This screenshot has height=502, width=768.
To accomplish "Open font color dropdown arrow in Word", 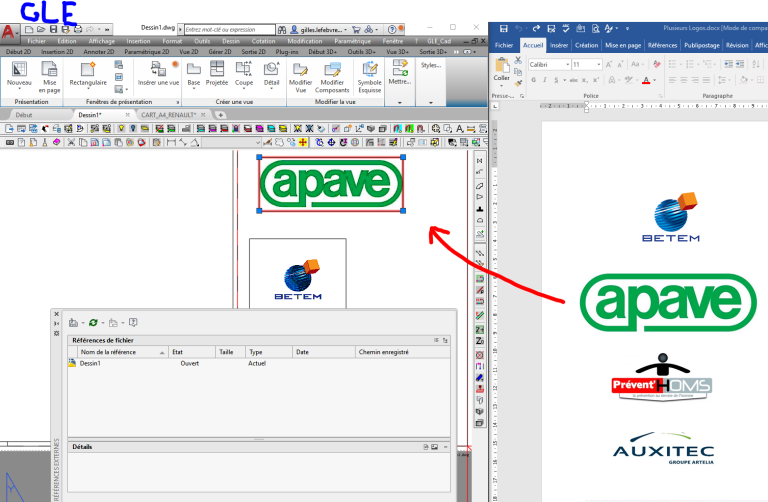I will (654, 80).
